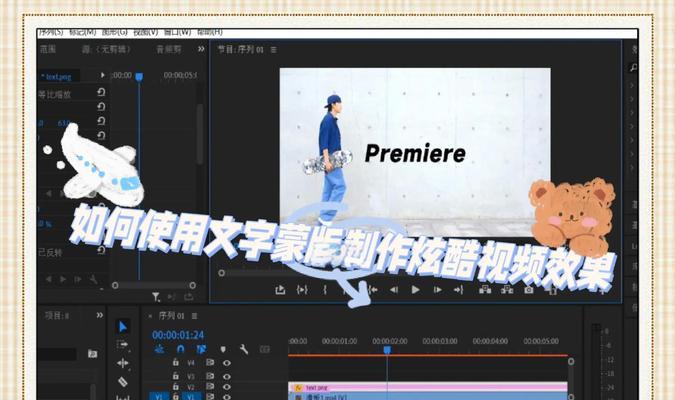This screenshot has height=400, width=675.
Task: Select the Selection tool arrow
Action: coord(123,326)
